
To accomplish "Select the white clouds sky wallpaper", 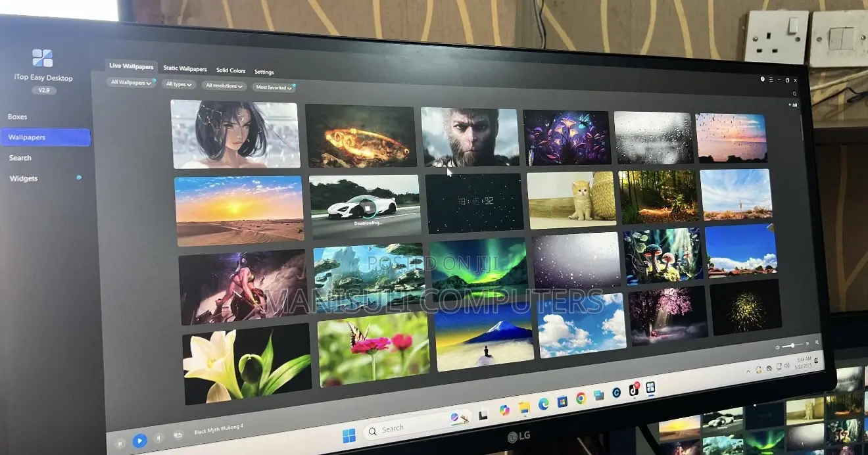I will tap(582, 325).
